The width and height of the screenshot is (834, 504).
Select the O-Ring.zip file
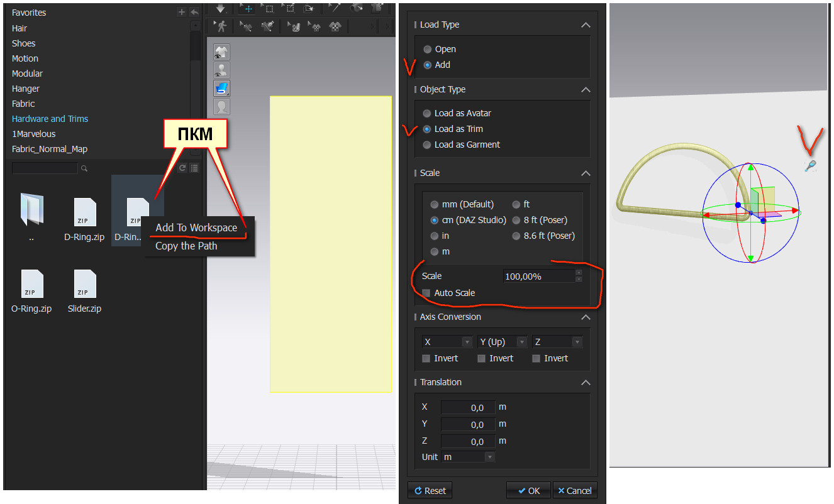(x=31, y=291)
